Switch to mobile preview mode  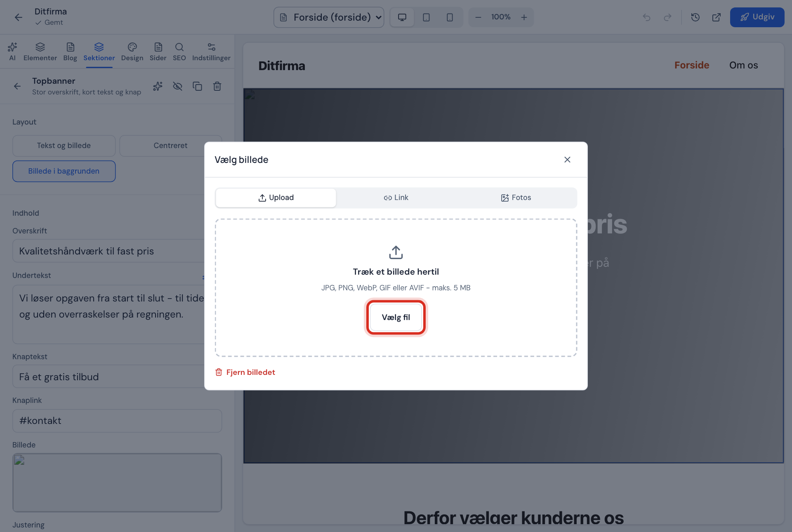click(x=450, y=17)
